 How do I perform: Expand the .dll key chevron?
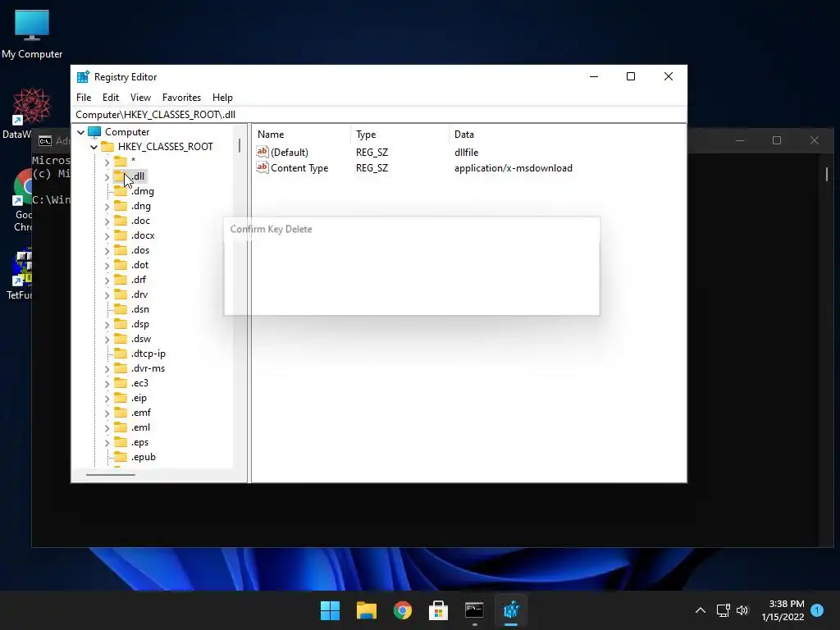coord(107,177)
